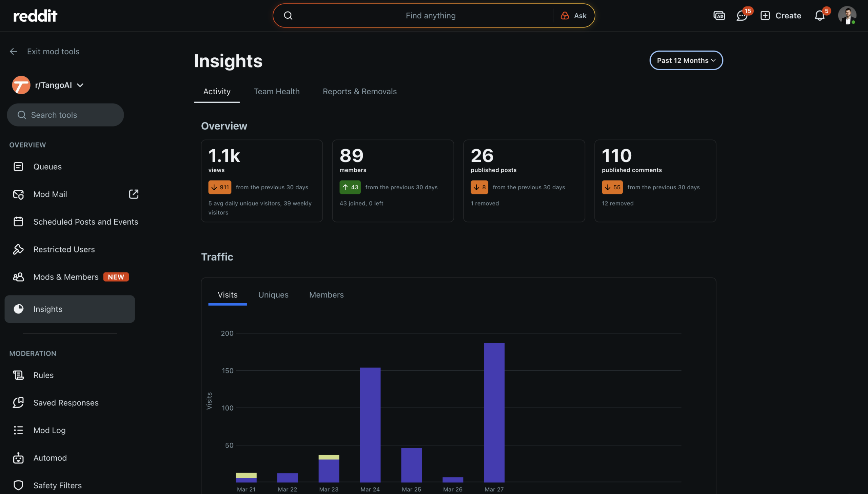The height and width of the screenshot is (494, 868).
Task: Open the user profile avatar menu
Action: point(847,16)
